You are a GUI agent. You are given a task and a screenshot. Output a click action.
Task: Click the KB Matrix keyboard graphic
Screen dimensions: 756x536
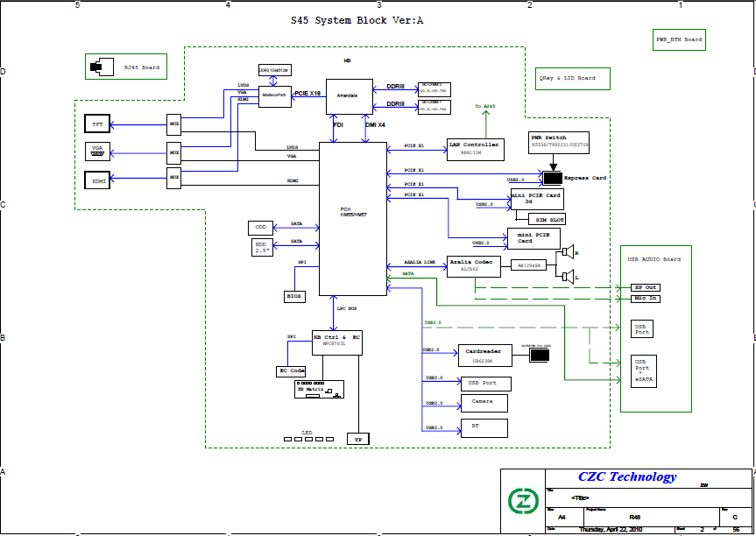[319, 389]
